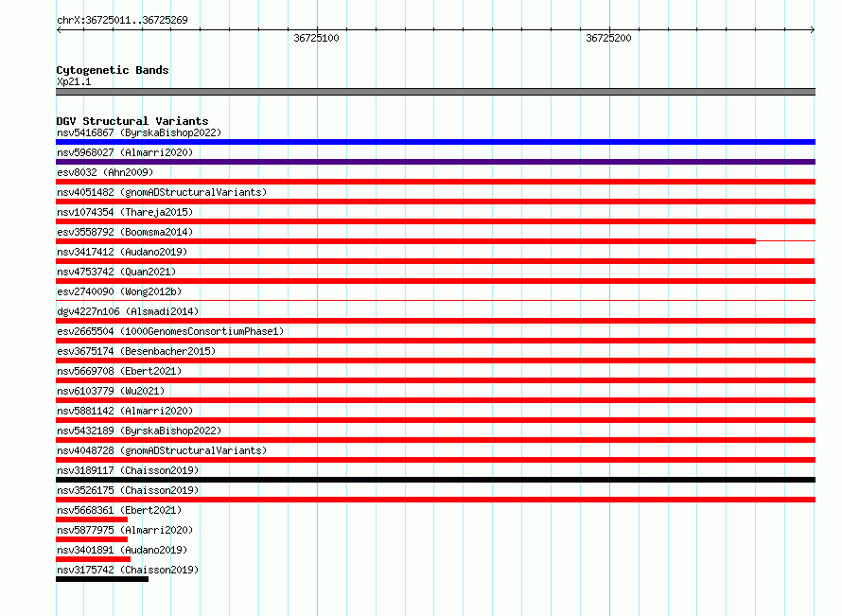Click the Cytogenetic Bands track title
The image size is (842, 616).
(113, 70)
